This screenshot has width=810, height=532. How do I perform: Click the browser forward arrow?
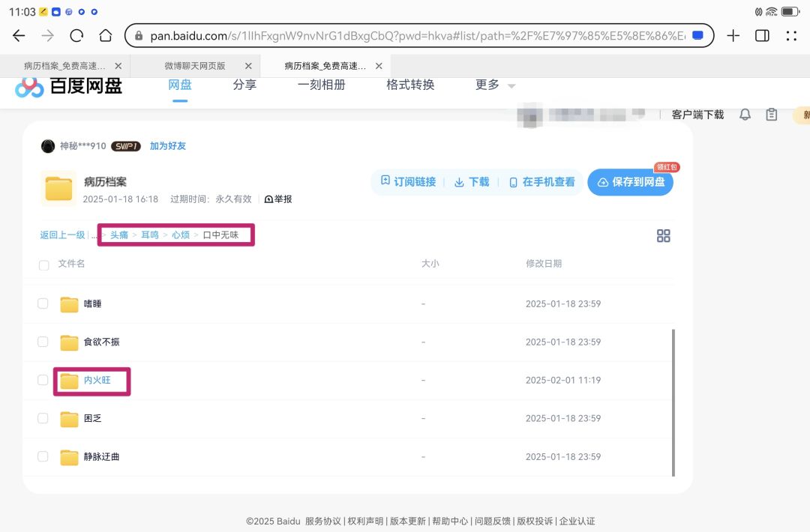tap(47, 36)
